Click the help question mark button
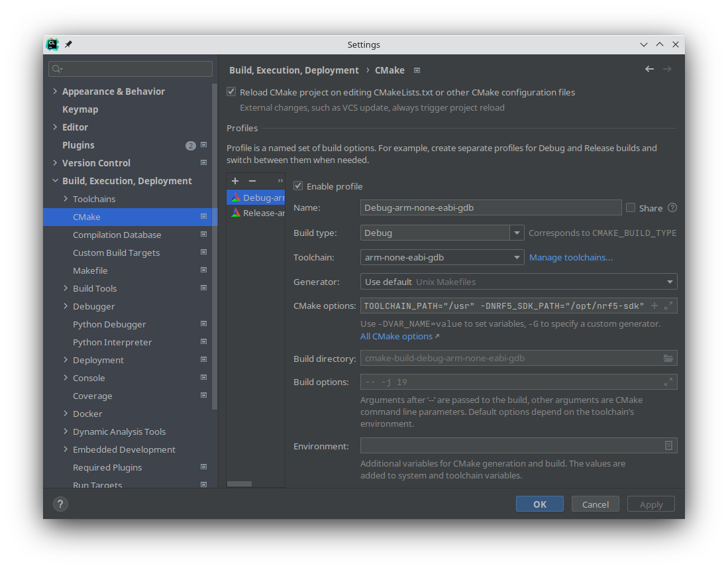The width and height of the screenshot is (728, 570). (60, 504)
